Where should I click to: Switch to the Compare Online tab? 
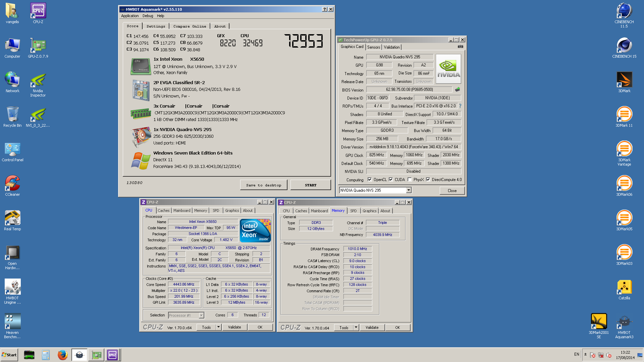point(190,26)
